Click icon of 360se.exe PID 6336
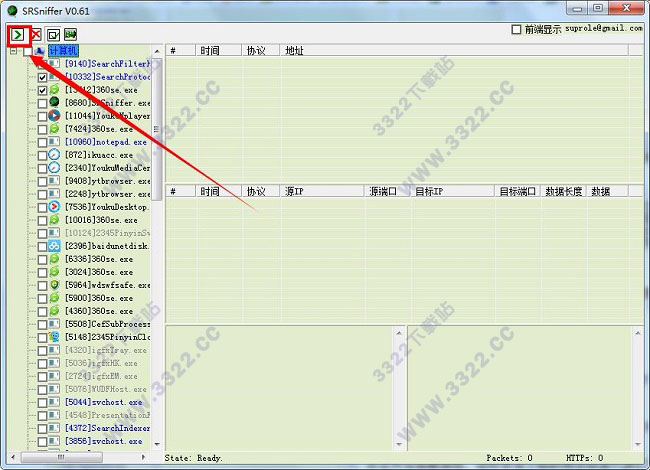Screen dimensions: 650x470 point(54,259)
